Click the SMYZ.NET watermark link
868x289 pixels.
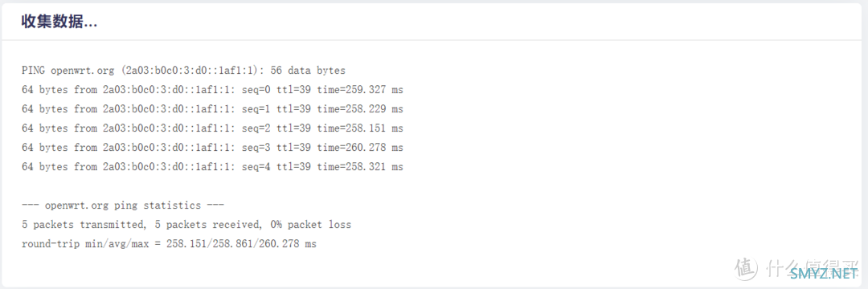point(824,274)
